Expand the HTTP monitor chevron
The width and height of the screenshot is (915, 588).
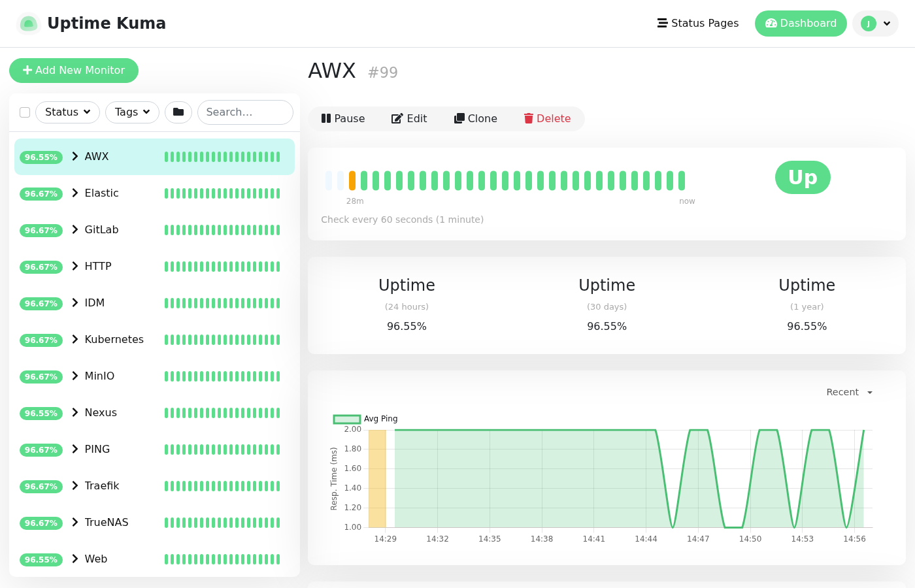(x=75, y=267)
